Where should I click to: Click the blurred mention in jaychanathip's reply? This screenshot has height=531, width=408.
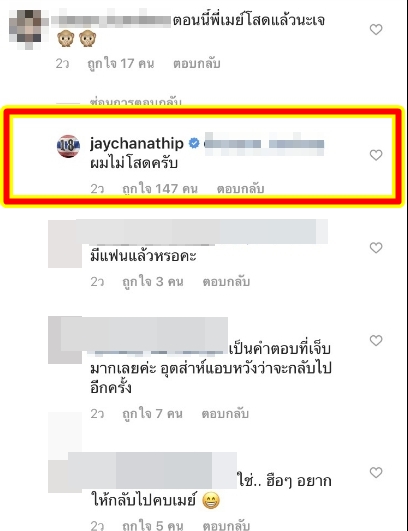(x=264, y=144)
